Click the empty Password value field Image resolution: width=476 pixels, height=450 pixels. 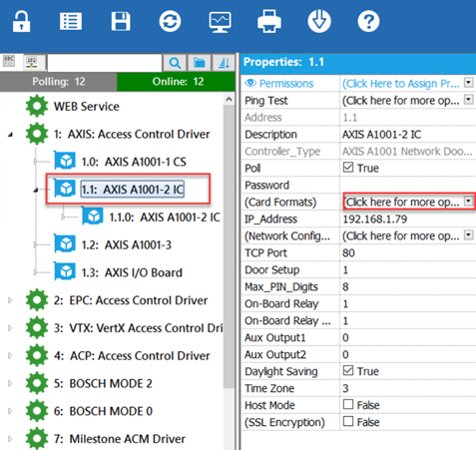pyautogui.click(x=408, y=185)
